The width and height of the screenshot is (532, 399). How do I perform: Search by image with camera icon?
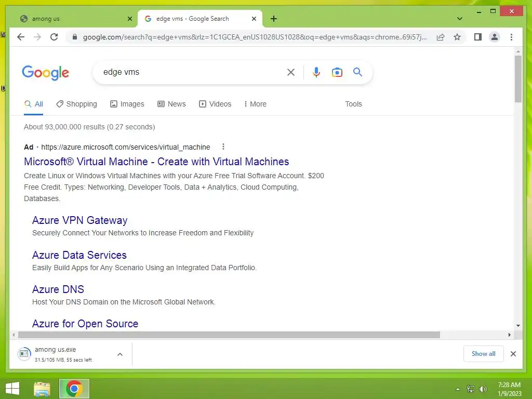[337, 72]
